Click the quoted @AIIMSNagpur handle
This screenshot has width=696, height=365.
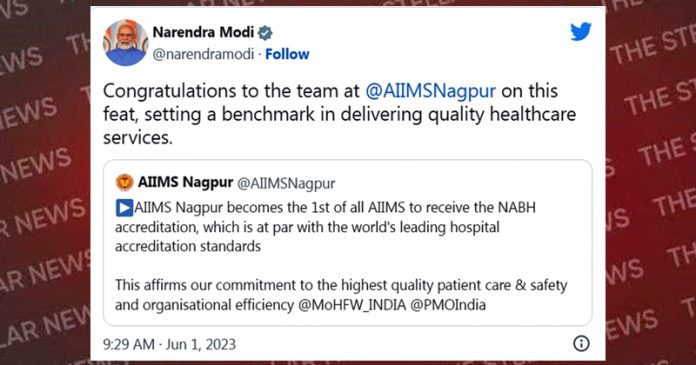click(286, 183)
